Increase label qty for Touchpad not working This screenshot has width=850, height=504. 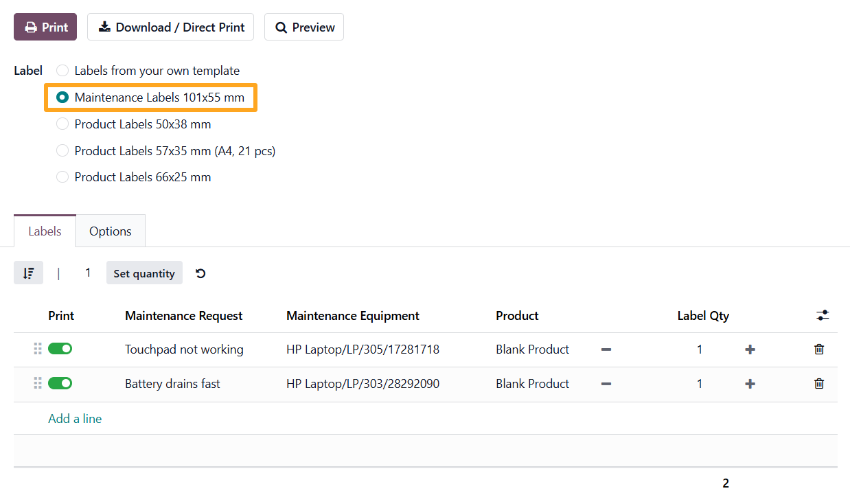(x=750, y=350)
